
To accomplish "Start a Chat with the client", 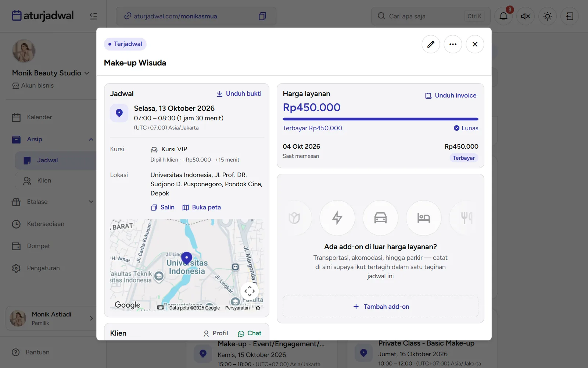I will (250, 333).
